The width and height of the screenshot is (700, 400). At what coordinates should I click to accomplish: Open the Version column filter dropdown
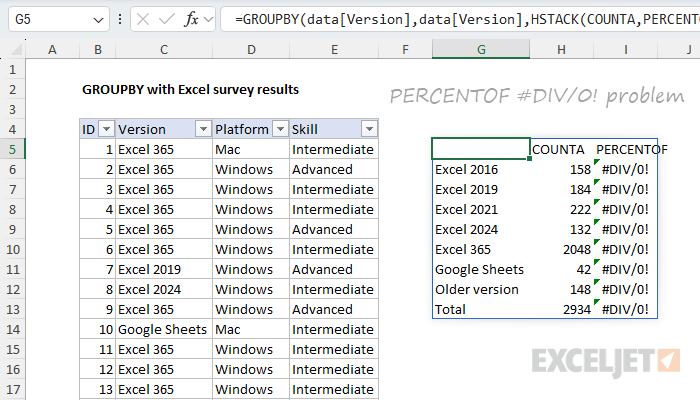203,129
